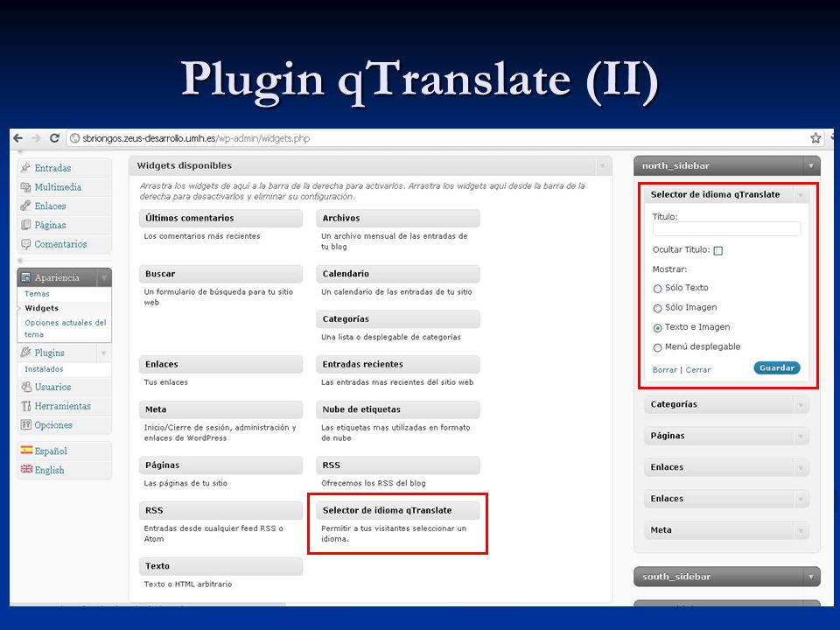
Task: Click the globe icon in address bar
Action: pyautogui.click(x=75, y=138)
